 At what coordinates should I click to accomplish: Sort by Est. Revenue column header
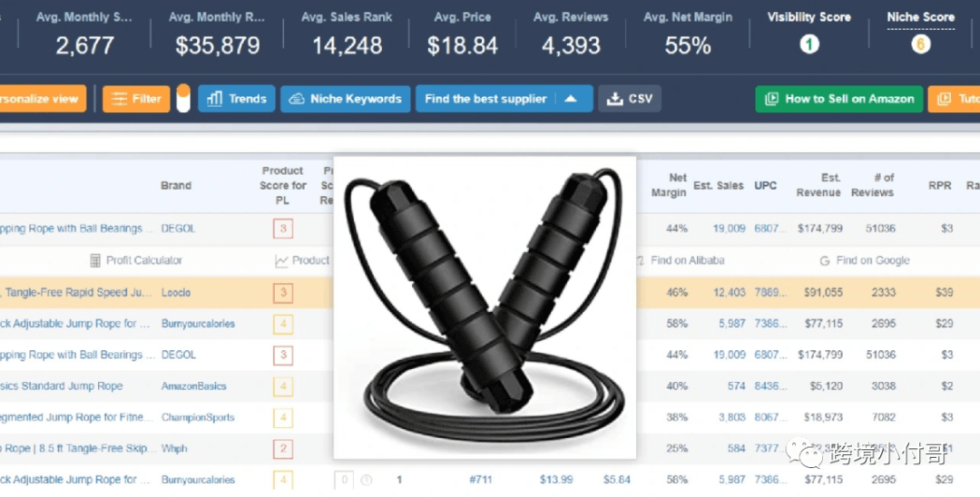click(818, 185)
